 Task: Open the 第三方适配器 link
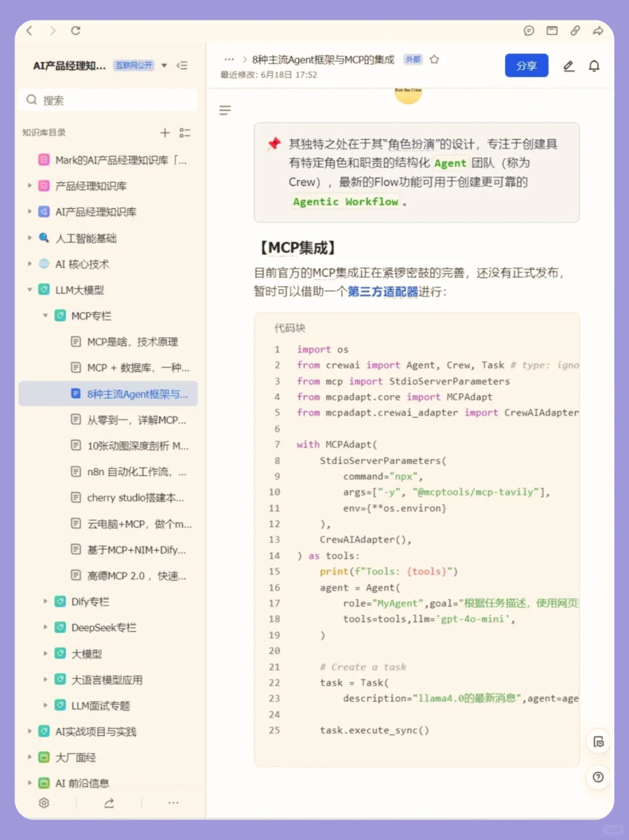(x=383, y=291)
